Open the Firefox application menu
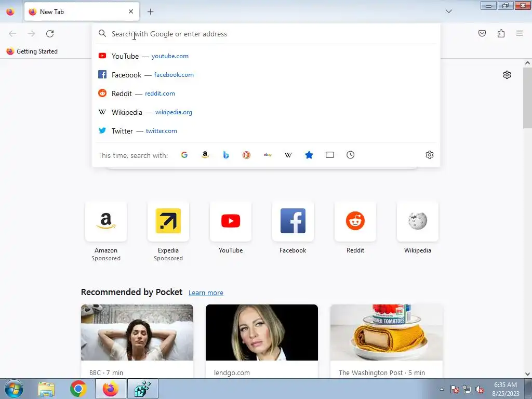 click(520, 33)
